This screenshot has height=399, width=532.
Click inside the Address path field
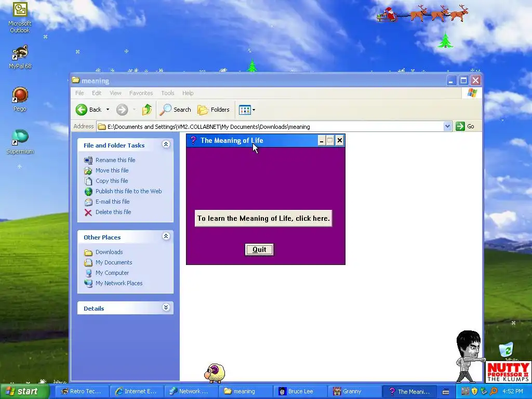[x=270, y=127]
